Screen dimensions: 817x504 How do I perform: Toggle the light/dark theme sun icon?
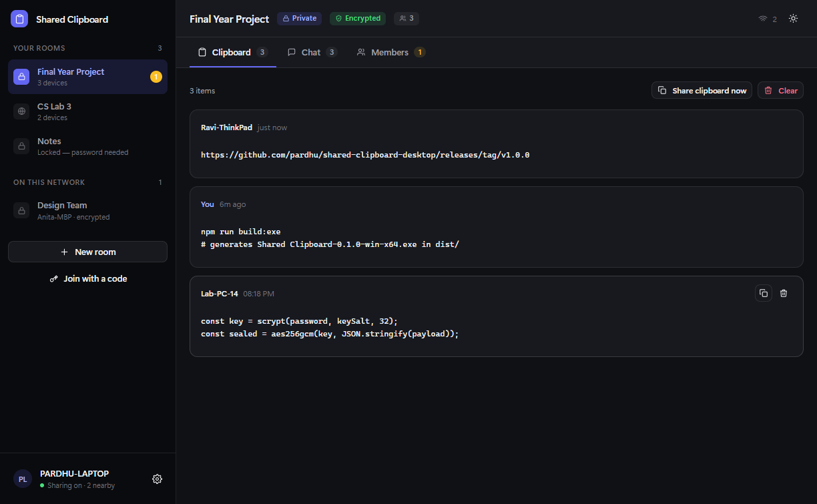(x=793, y=19)
